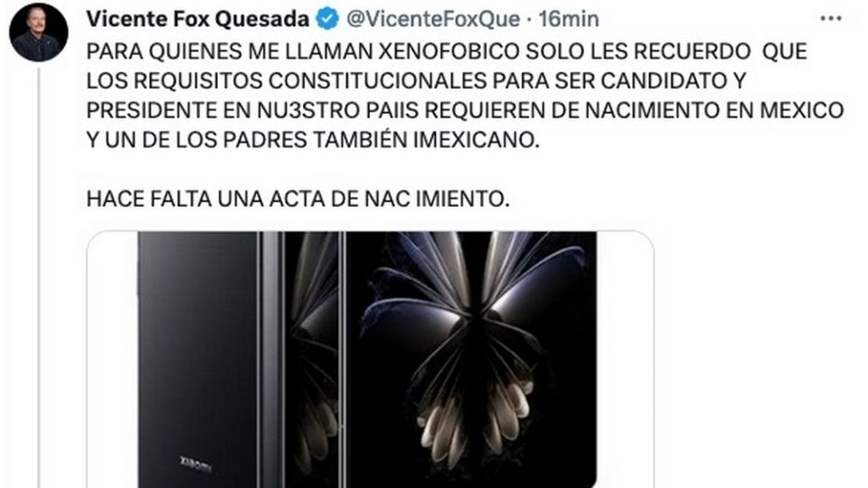Click the word XENOFOBICO in the tweet
This screenshot has width=868, height=488.
coord(449,52)
